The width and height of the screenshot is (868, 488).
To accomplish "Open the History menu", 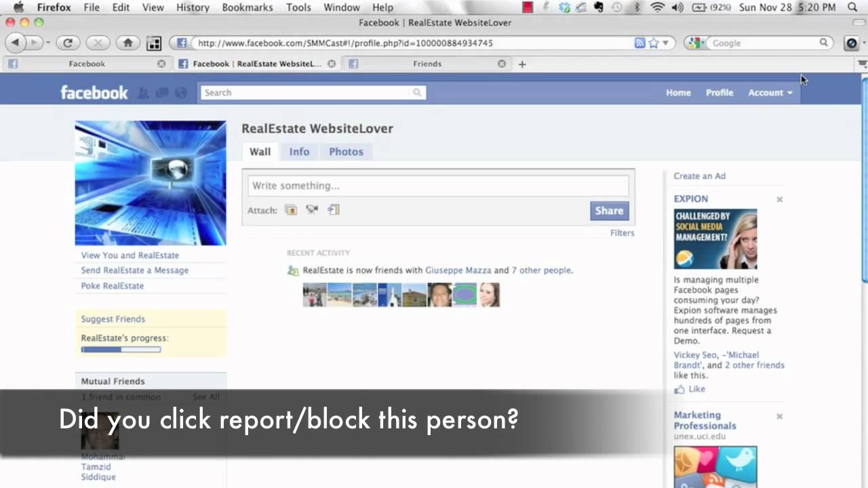I will point(193,7).
